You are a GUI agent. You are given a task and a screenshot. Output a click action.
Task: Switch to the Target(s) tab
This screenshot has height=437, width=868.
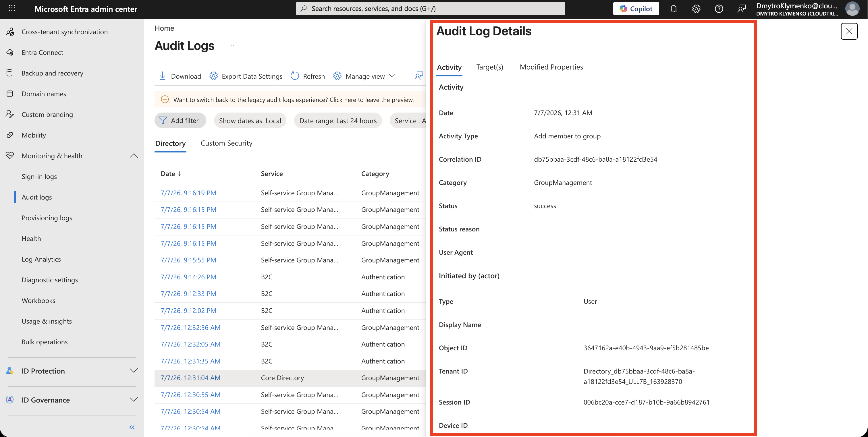coord(490,67)
